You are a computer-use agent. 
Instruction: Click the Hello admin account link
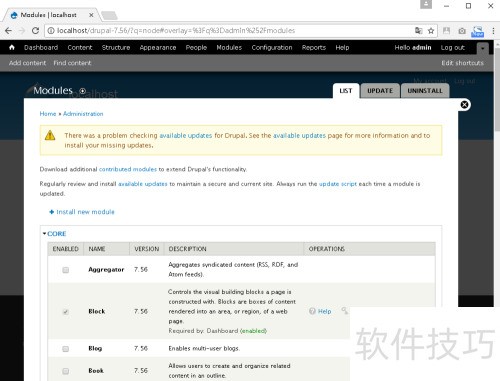[x=413, y=47]
